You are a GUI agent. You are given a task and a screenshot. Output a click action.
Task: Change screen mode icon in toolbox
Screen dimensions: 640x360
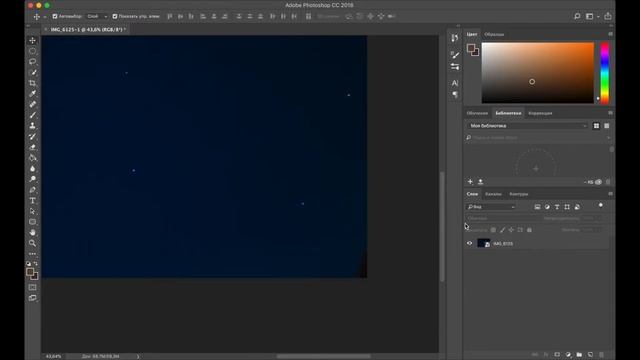tap(32, 298)
